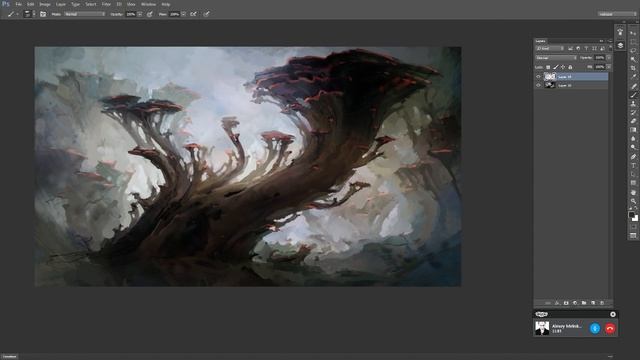Click the add layer mask icon

pos(566,303)
